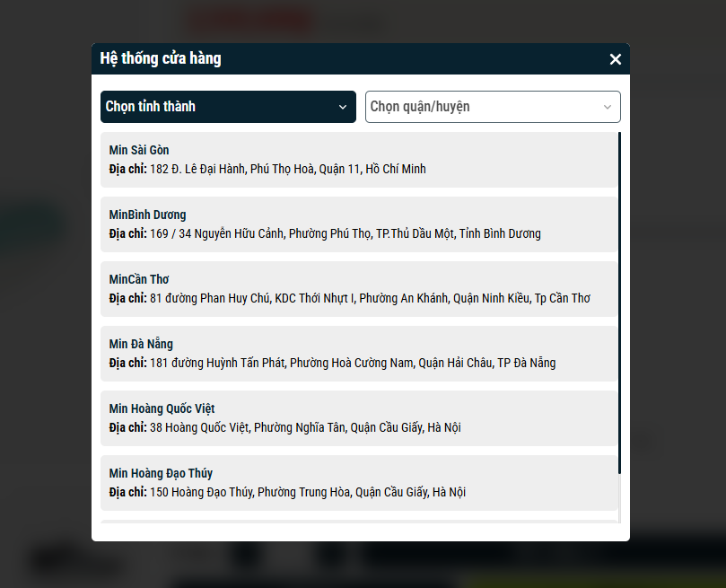Select the MinBình Dương store name
Viewport: 726px width, 588px height.
[148, 215]
